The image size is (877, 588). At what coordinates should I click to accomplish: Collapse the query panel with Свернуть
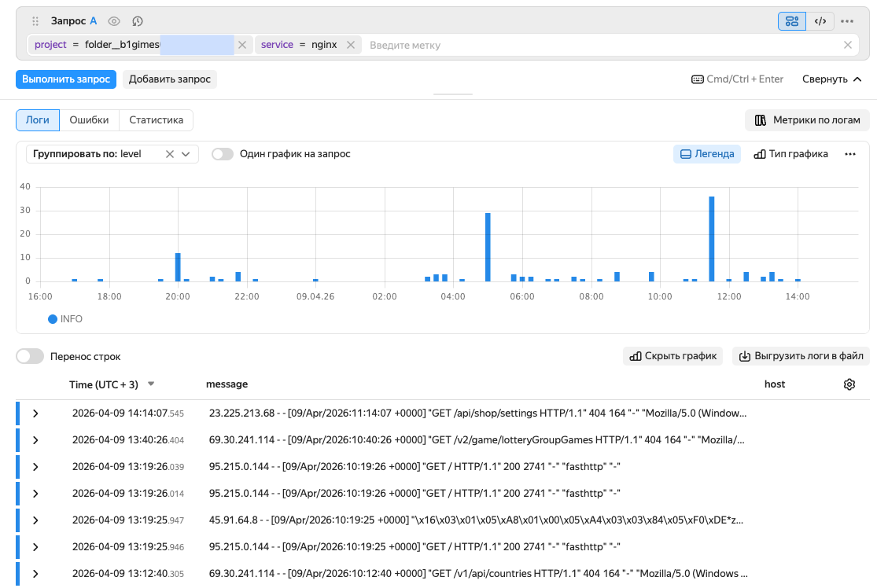tap(831, 79)
